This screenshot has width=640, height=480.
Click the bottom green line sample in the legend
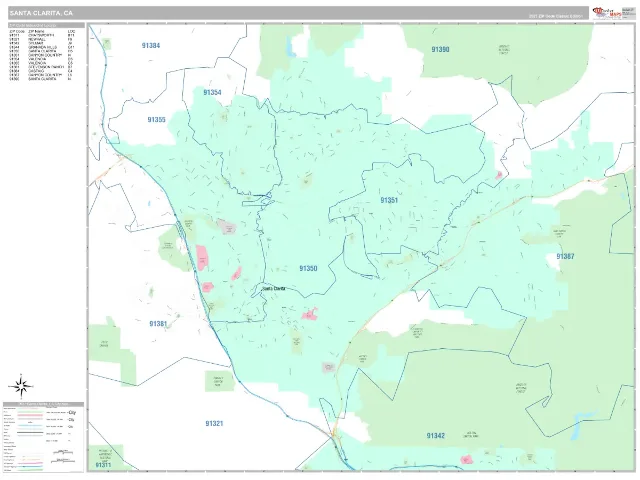30,470
